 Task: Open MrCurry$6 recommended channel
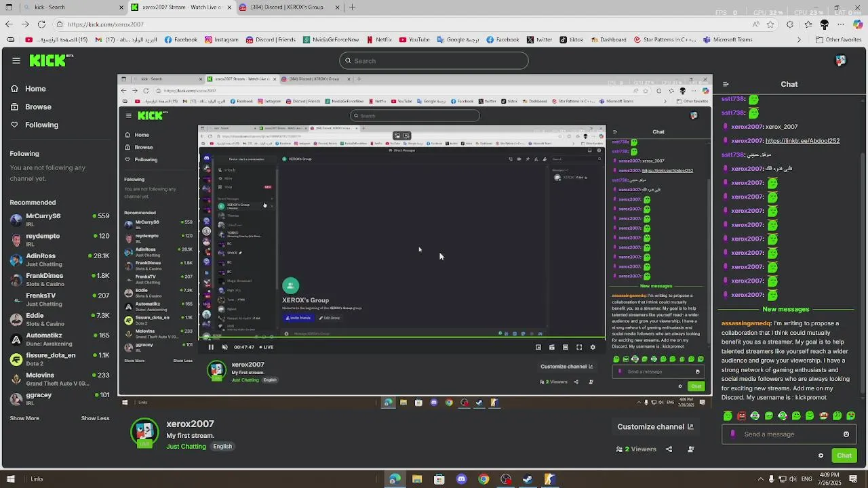pos(60,220)
